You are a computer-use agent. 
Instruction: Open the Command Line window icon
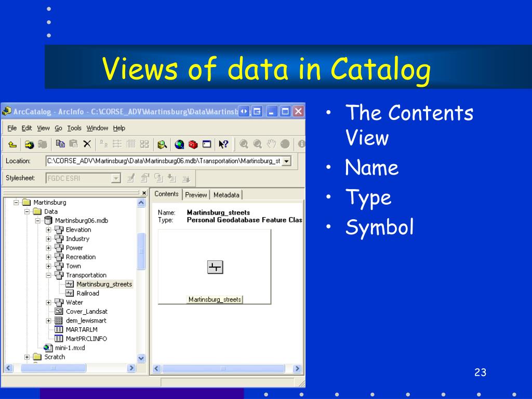pyautogui.click(x=207, y=144)
